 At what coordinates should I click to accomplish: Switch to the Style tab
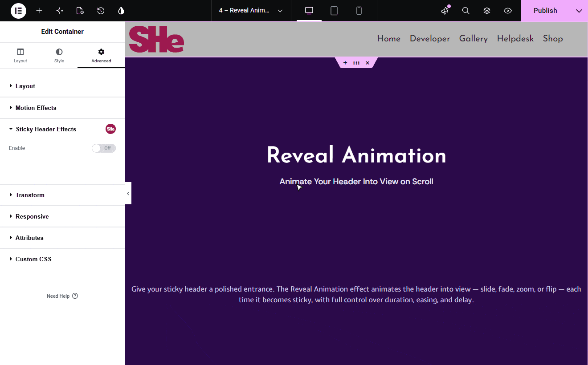click(59, 56)
